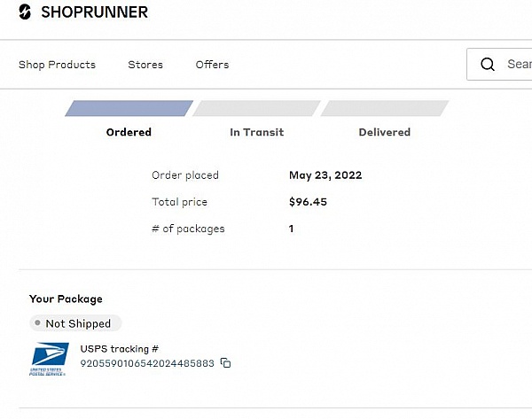Click the SHOPRUNNER brand name
Viewport: 532px width, 419px height.
pyautogui.click(x=94, y=12)
